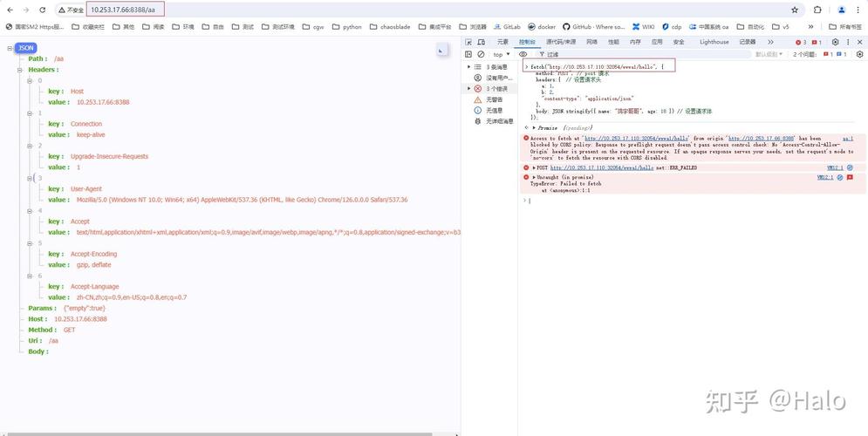Screen dimensions: 868x436
Task: Toggle the console sidebar panel icon
Action: [x=468, y=54]
